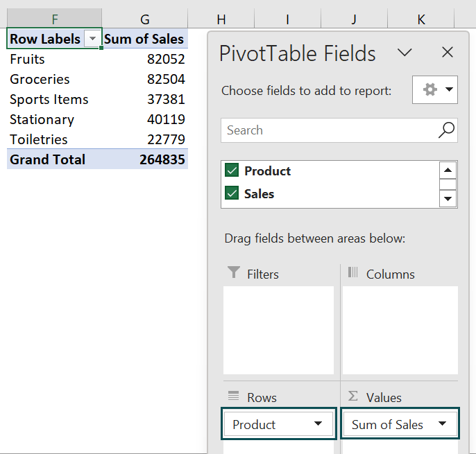
Task: Select column H header
Action: 221,19
